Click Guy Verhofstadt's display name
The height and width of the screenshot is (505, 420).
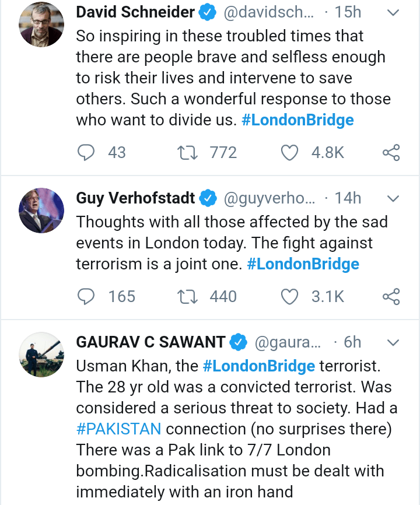click(x=136, y=199)
